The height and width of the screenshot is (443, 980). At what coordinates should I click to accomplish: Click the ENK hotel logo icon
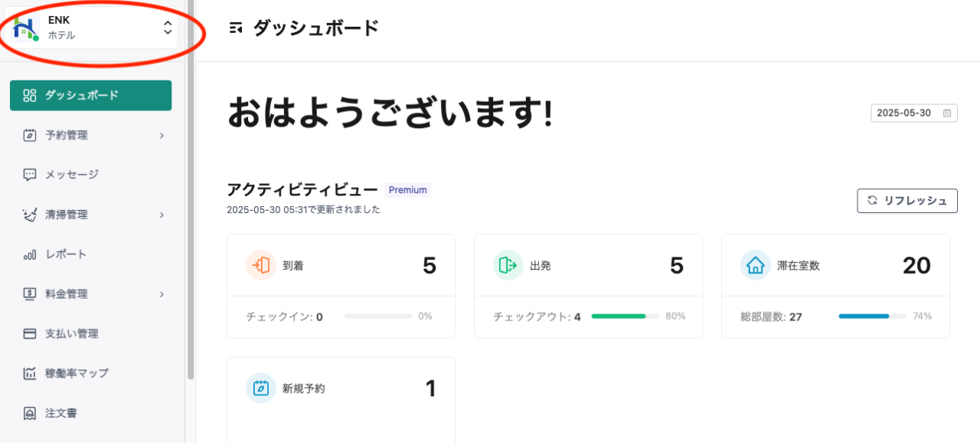[25, 28]
